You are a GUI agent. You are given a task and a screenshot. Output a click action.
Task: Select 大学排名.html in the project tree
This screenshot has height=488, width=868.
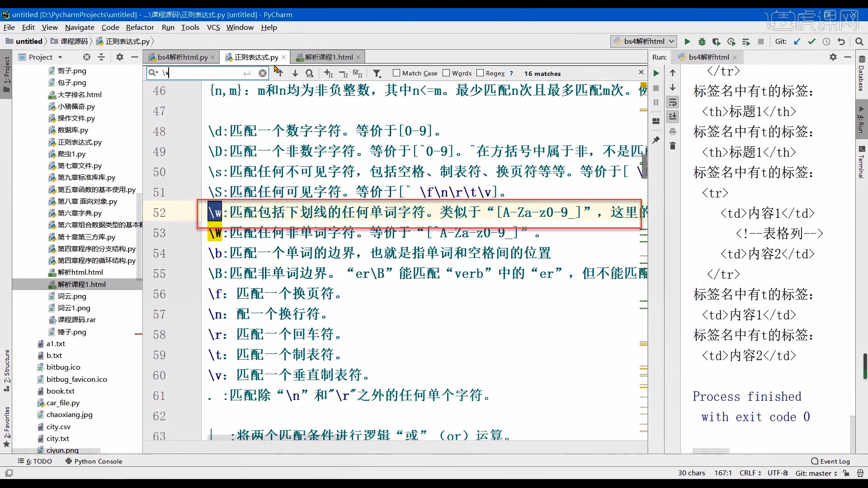click(80, 95)
